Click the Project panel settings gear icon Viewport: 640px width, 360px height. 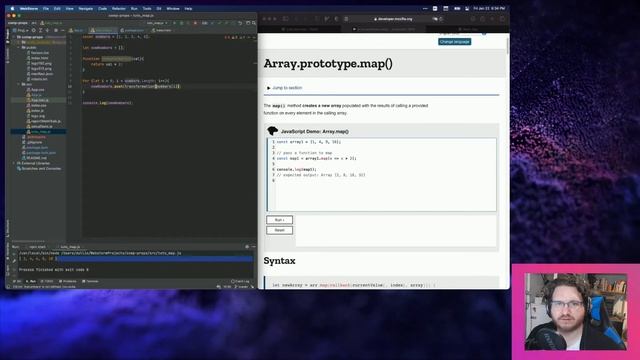click(x=56, y=30)
